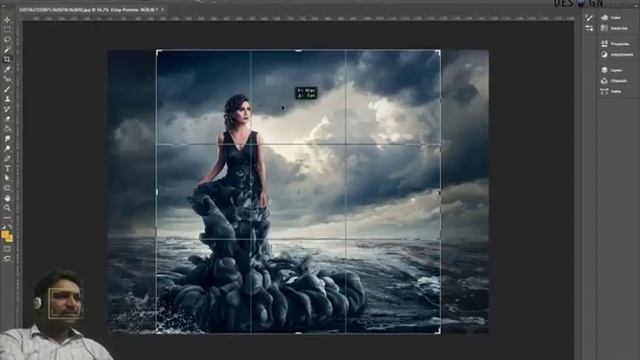Click the foreground color swatch
This screenshot has height=360, width=640.
(x=5, y=234)
